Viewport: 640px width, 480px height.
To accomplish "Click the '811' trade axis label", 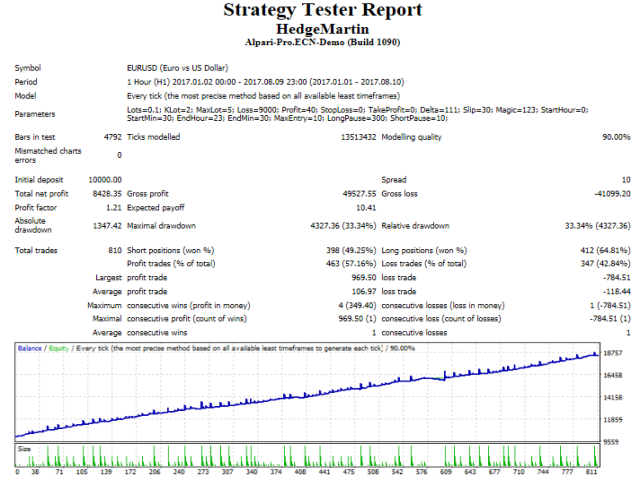I will [x=590, y=472].
